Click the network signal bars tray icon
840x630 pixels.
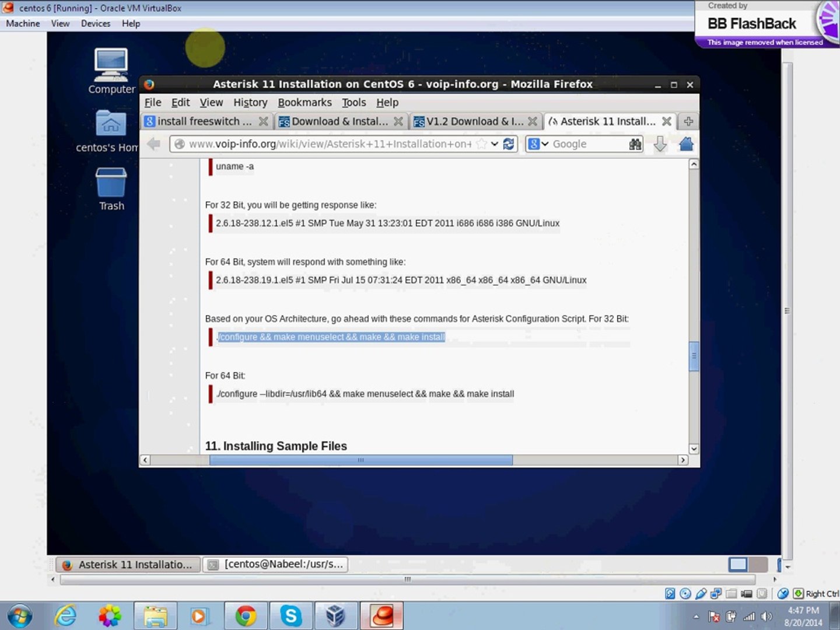pos(749,616)
